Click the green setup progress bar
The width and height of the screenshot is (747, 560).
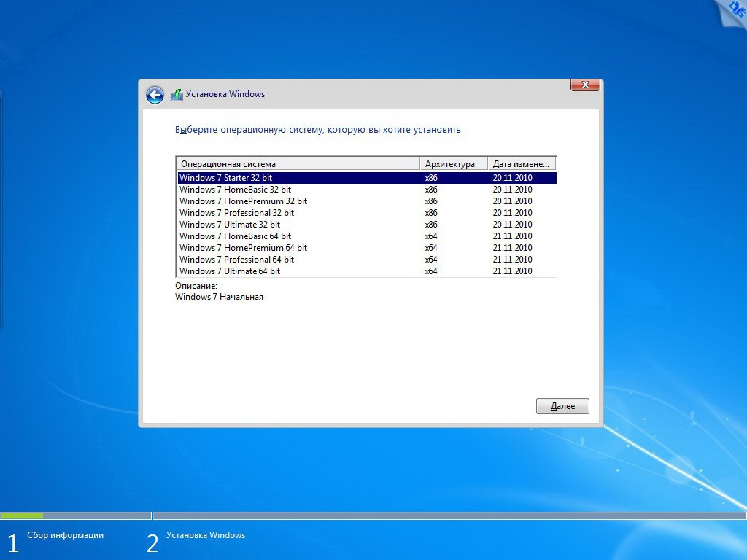[x=22, y=516]
